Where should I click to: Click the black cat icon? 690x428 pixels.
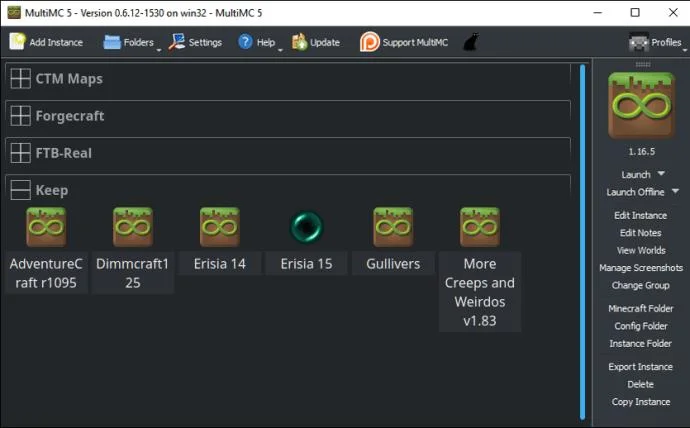point(470,42)
